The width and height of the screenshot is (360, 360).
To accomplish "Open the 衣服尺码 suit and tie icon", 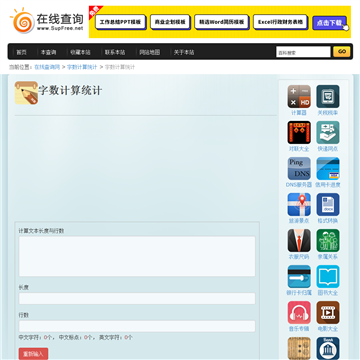I will [x=299, y=240].
